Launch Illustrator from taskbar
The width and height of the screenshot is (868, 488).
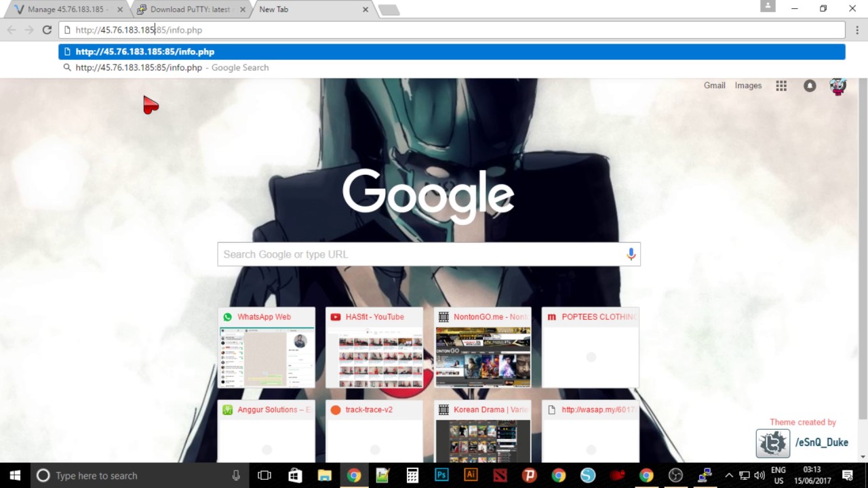point(471,475)
